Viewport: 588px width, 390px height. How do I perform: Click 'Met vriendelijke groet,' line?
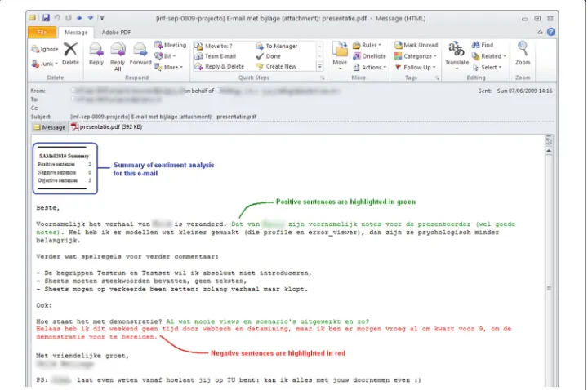(82, 356)
